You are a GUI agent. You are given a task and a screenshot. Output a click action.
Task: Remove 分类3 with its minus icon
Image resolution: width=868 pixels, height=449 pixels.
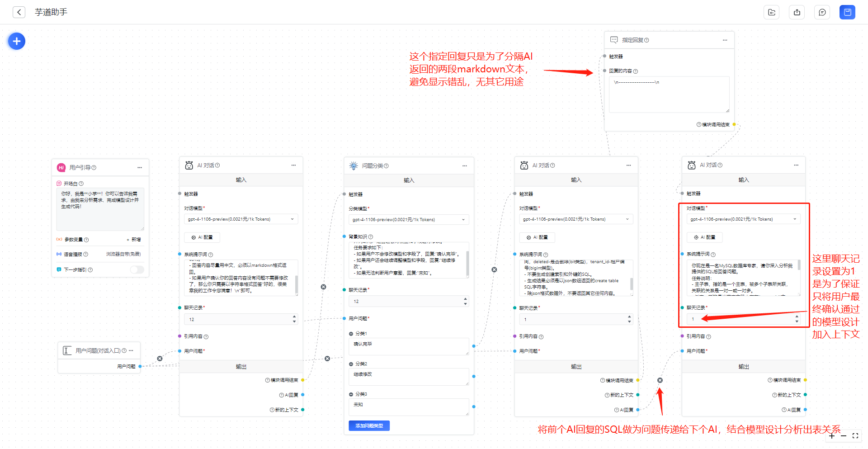pos(351,394)
